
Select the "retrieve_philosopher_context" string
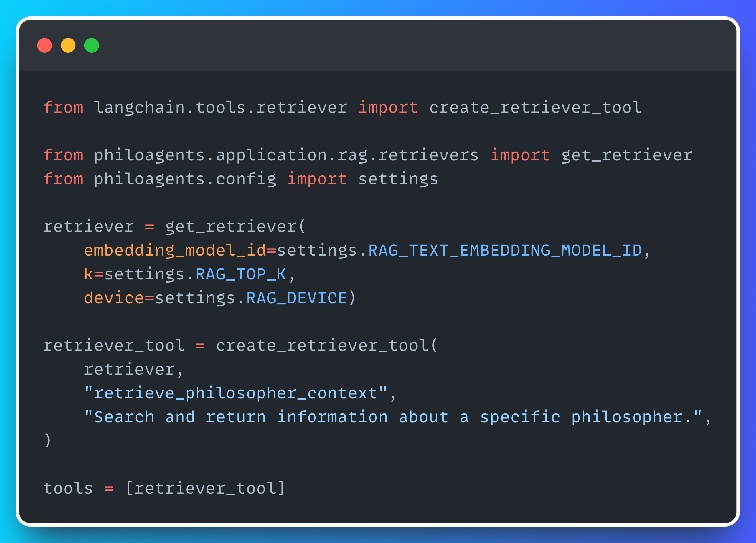(x=236, y=393)
